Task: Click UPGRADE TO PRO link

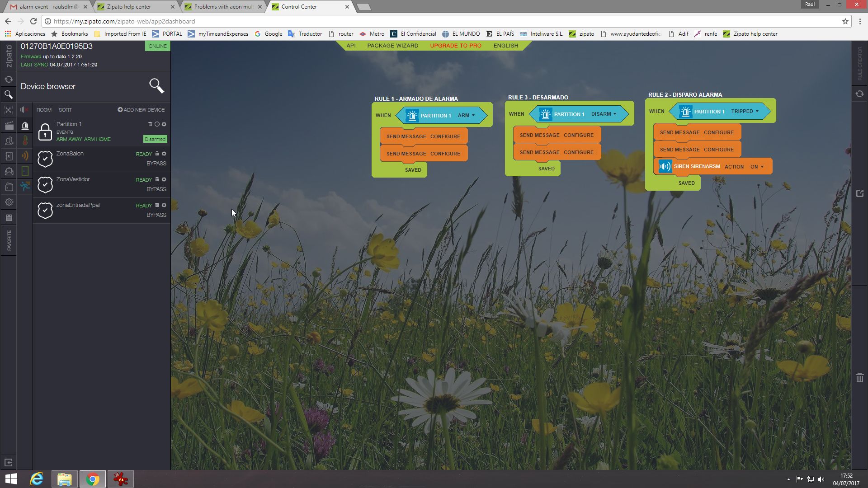Action: click(x=455, y=46)
